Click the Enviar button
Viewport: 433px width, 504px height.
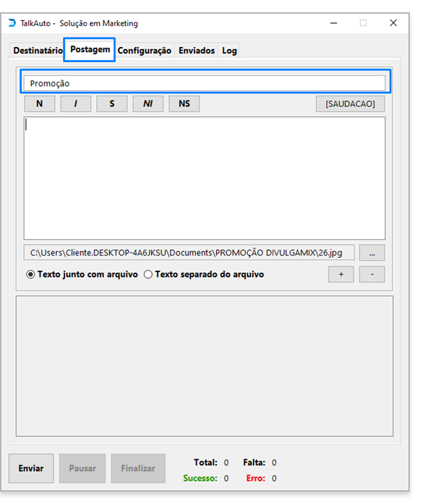point(31,469)
